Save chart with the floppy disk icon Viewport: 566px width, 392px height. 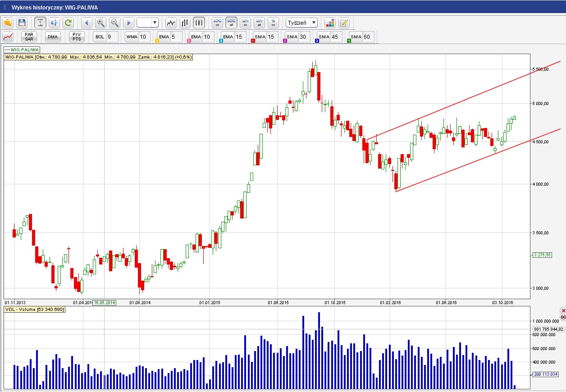pos(22,23)
